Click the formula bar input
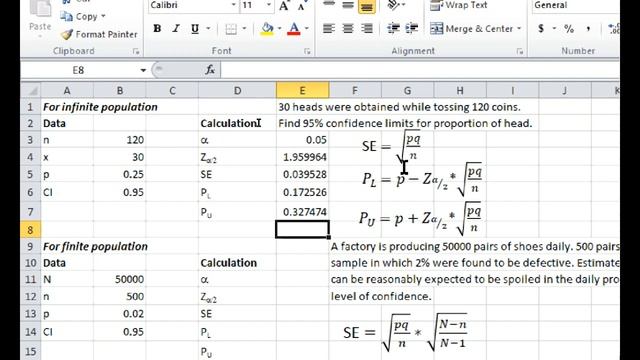 point(420,70)
